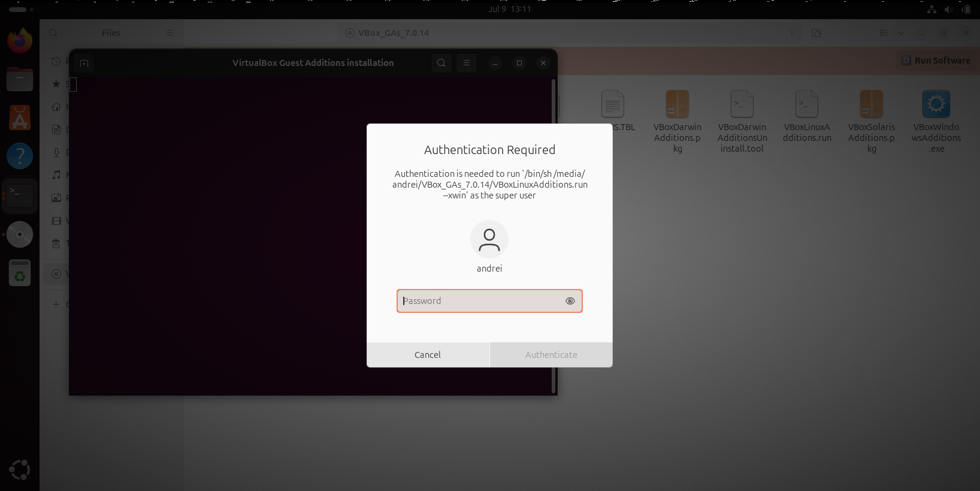
Task: Click the terminal window scrollbar
Action: (x=553, y=236)
